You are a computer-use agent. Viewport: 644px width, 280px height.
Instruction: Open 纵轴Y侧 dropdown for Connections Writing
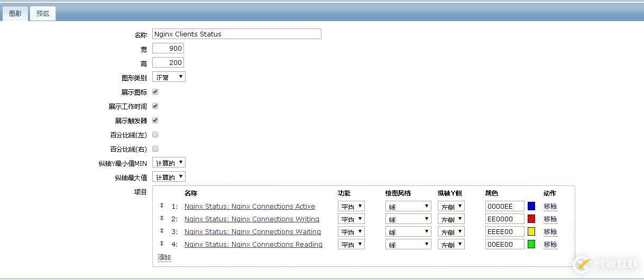[x=451, y=219]
